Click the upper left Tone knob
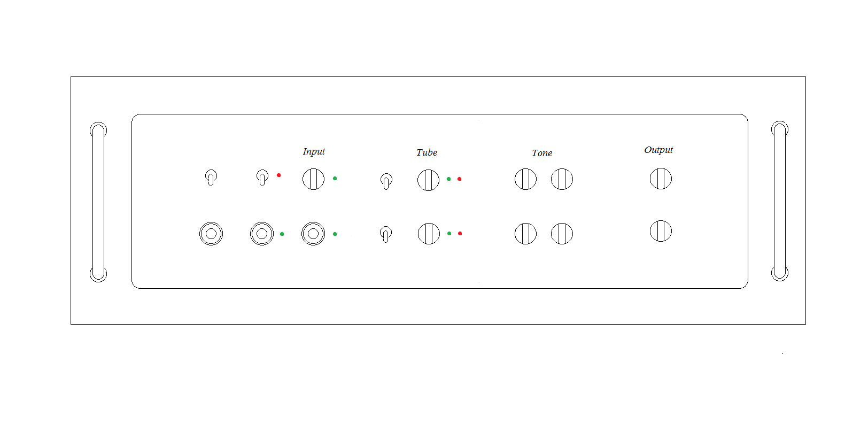Image resolution: width=868 pixels, height=423 pixels. pos(525,179)
